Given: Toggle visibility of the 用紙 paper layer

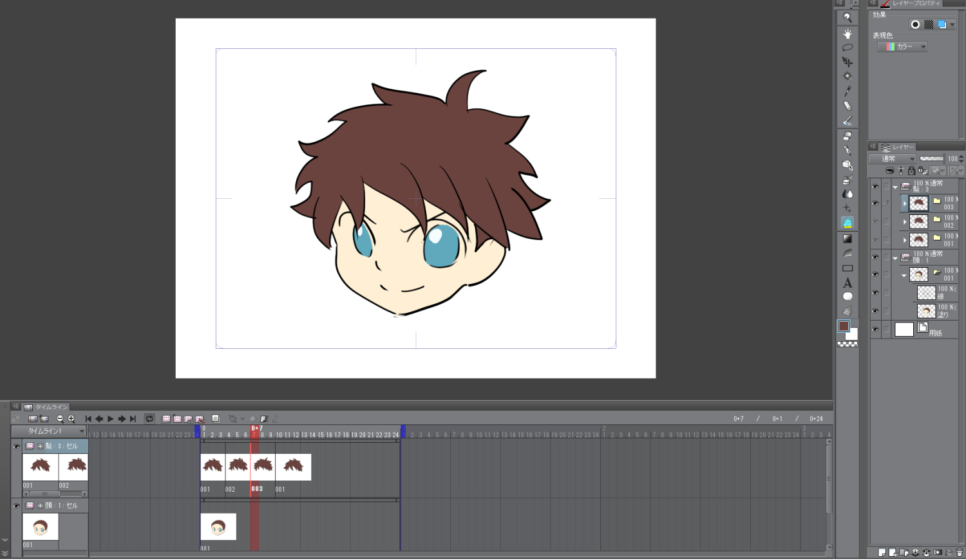Looking at the screenshot, I should pos(875,330).
